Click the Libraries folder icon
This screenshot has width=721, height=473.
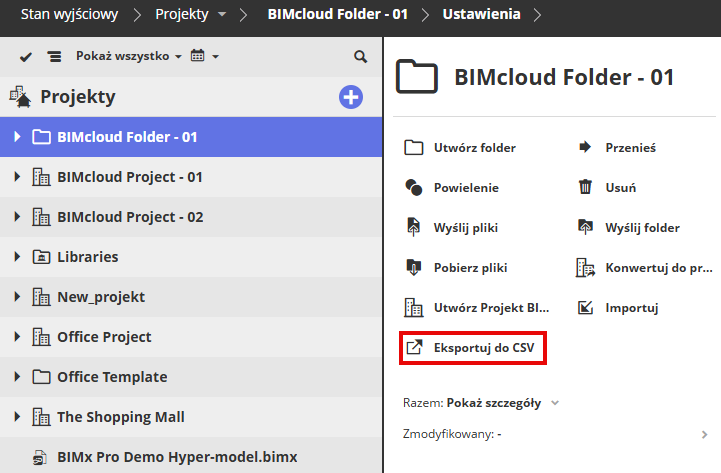click(x=41, y=256)
